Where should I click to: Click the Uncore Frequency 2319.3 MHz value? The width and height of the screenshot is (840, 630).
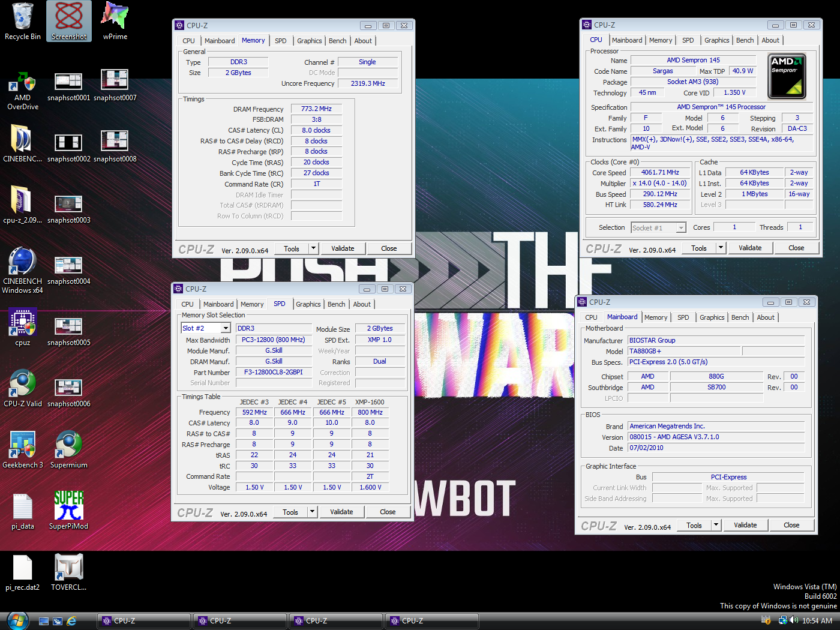tap(368, 83)
